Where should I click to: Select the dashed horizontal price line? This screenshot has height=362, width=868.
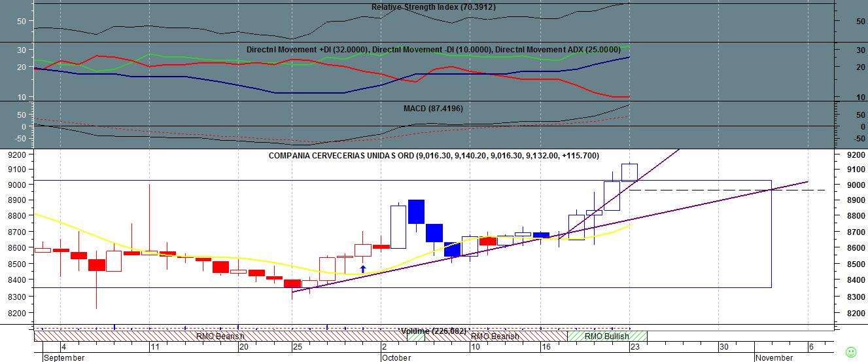pos(726,190)
